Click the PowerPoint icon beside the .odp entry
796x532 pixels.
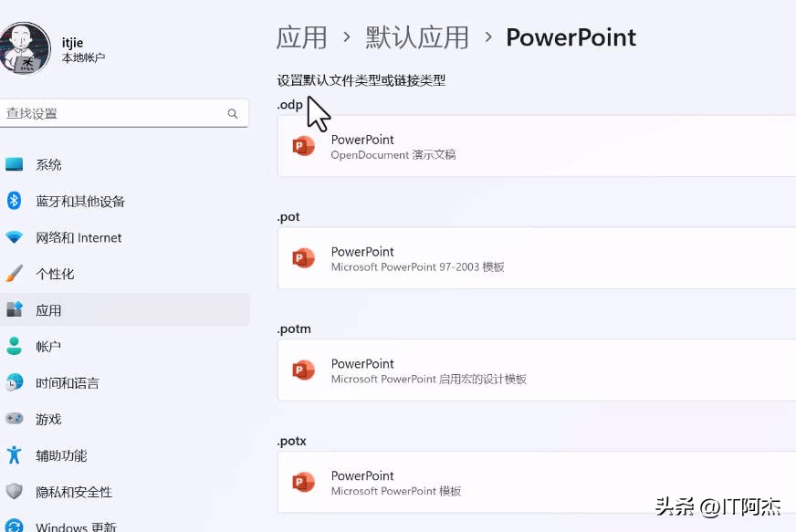click(x=304, y=147)
